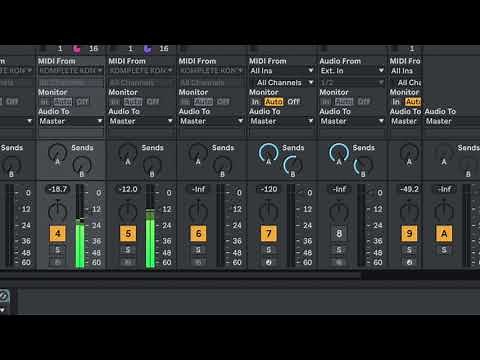
Task: Arm track 6 for recording
Action: click(x=198, y=262)
